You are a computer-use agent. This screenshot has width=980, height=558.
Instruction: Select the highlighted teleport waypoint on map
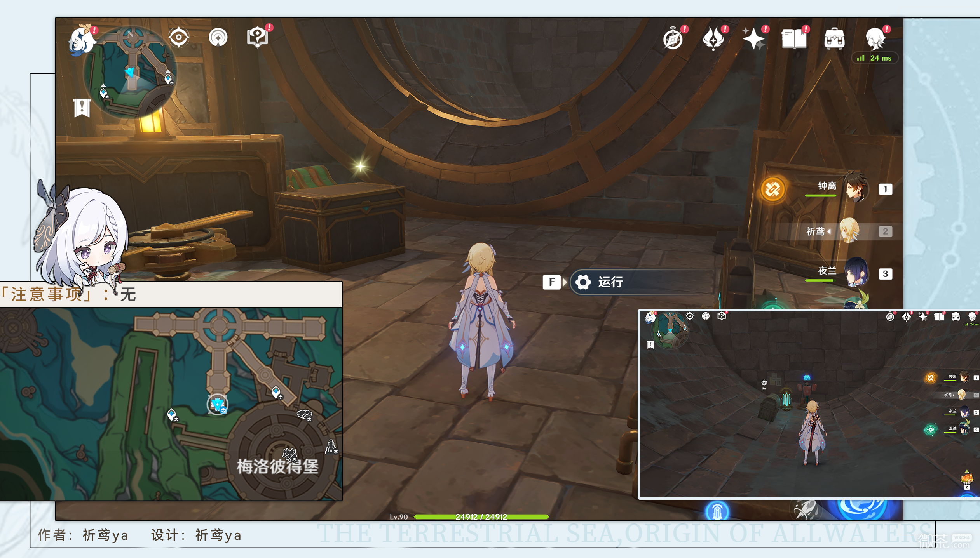click(218, 405)
